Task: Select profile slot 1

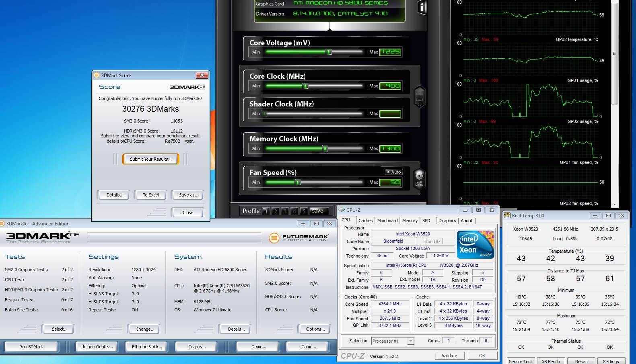Action: (x=266, y=211)
